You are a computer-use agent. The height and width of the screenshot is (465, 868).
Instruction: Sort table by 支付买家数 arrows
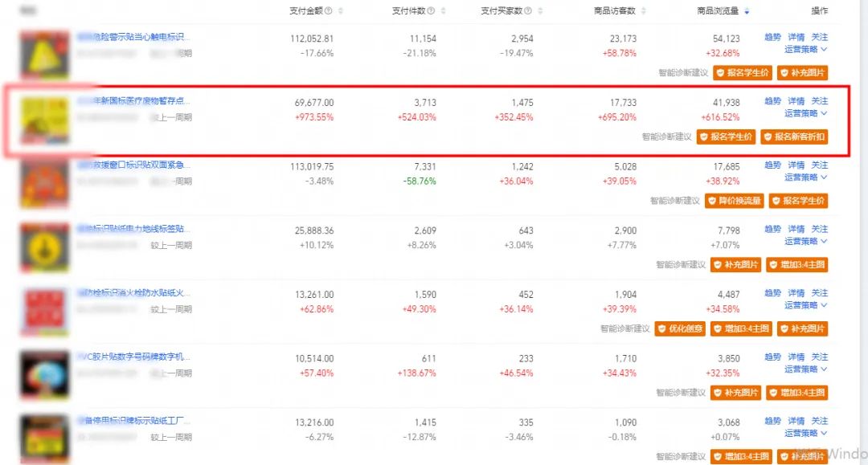coord(540,11)
